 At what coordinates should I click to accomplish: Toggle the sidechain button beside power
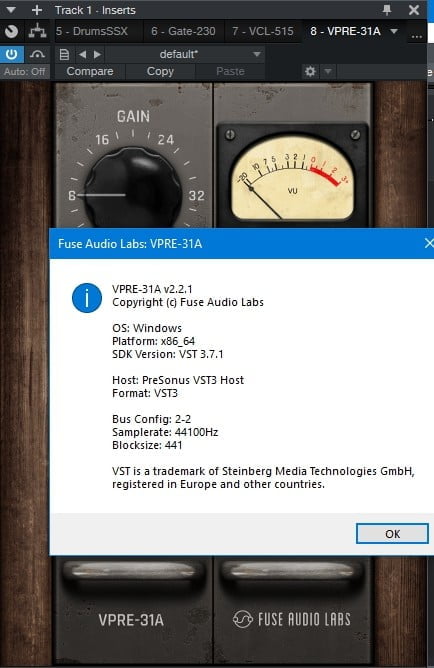[x=37, y=54]
